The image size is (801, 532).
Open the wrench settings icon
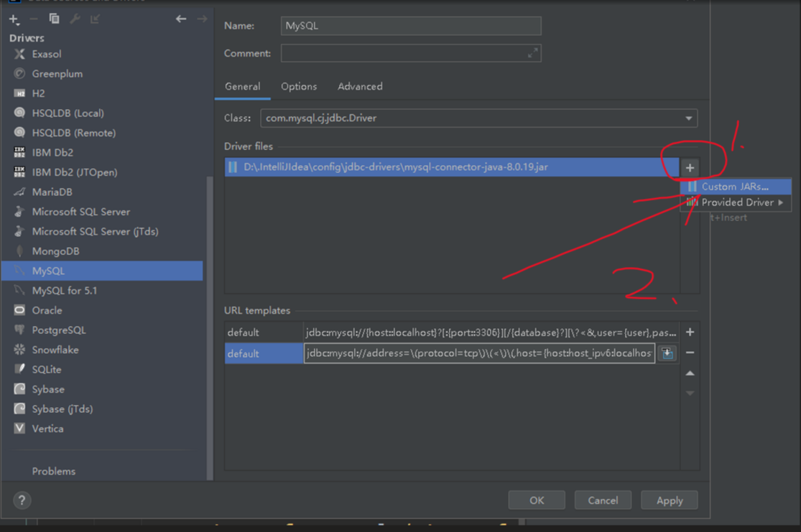coord(75,19)
